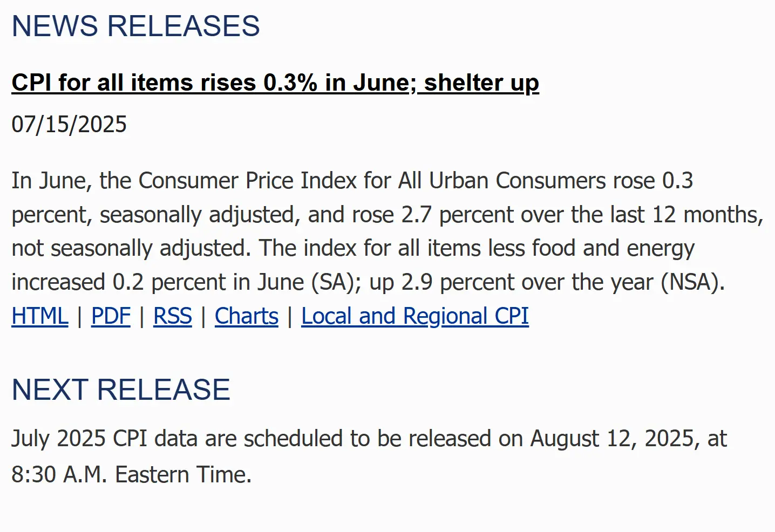Viewport: 775px width, 532px height.
Task: Click the RSS feed link
Action: tap(173, 316)
